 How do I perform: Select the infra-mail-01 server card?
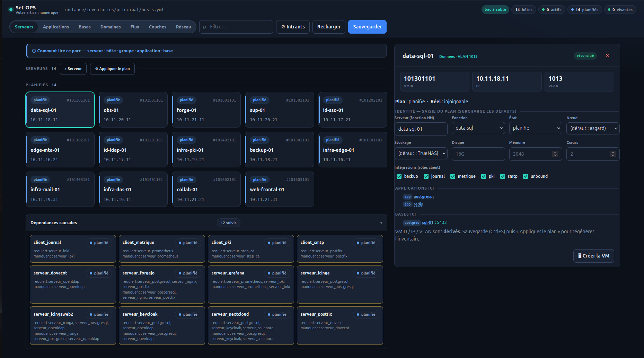pyautogui.click(x=60, y=189)
